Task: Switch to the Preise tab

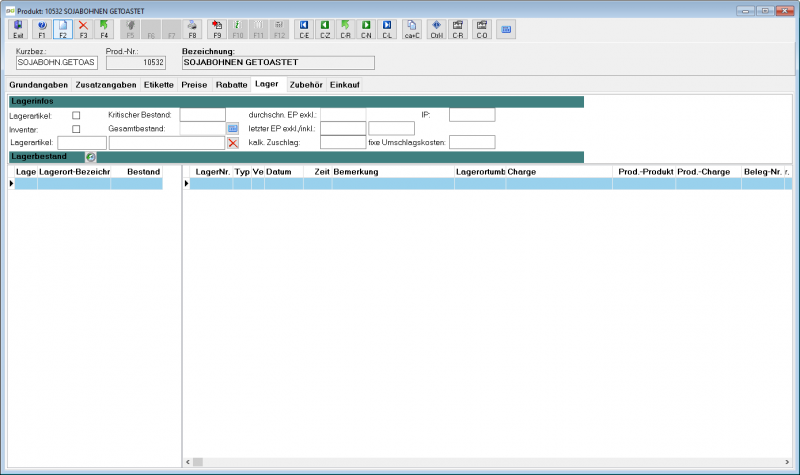Action: coord(194,85)
